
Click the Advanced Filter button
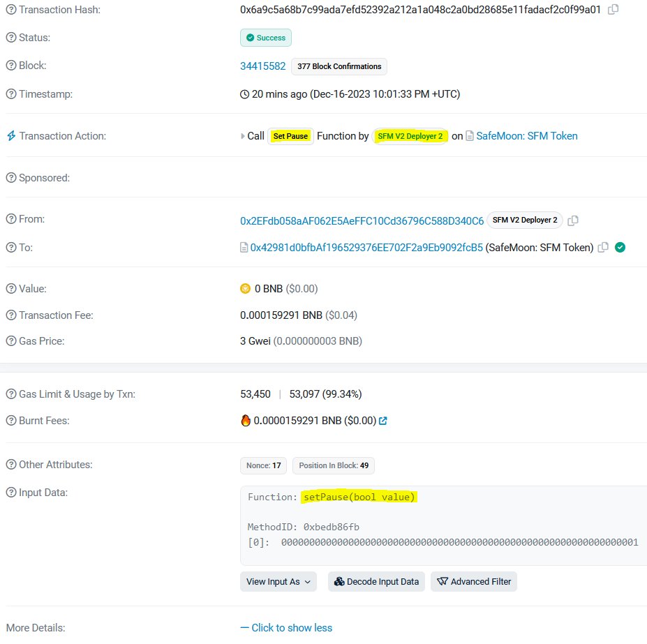pos(474,582)
